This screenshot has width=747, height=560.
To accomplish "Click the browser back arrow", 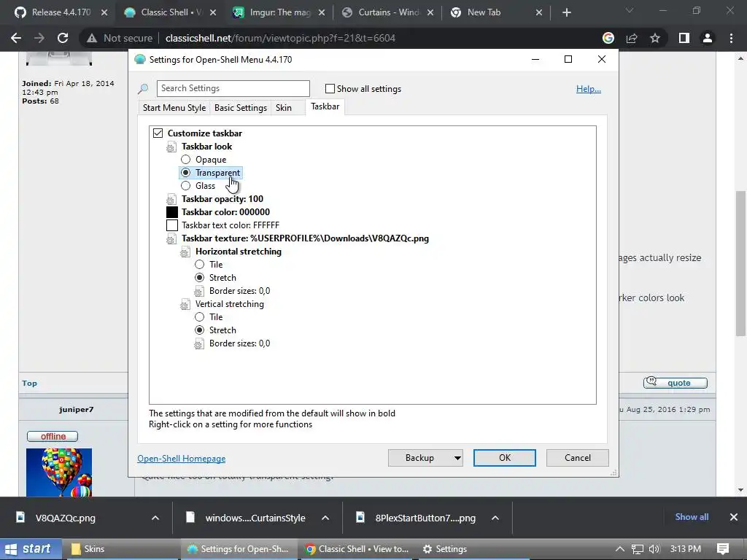I will 16,38.
